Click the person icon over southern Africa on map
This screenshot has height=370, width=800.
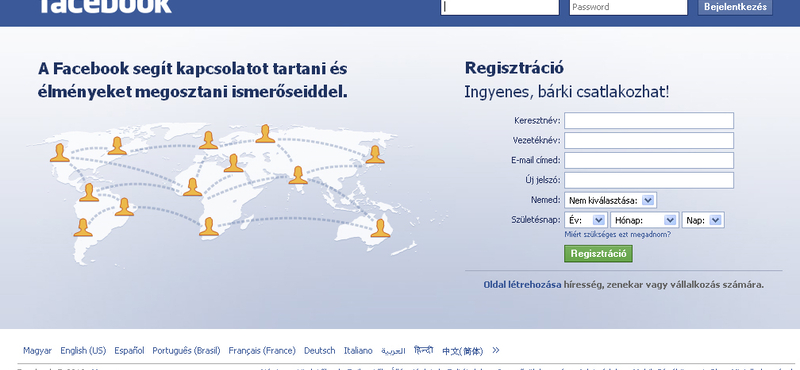(209, 227)
